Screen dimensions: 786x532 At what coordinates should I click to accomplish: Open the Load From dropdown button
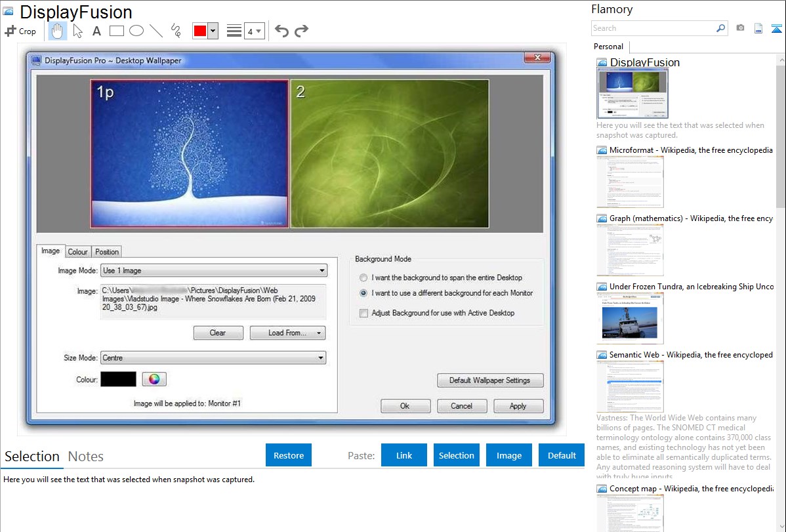pos(288,333)
